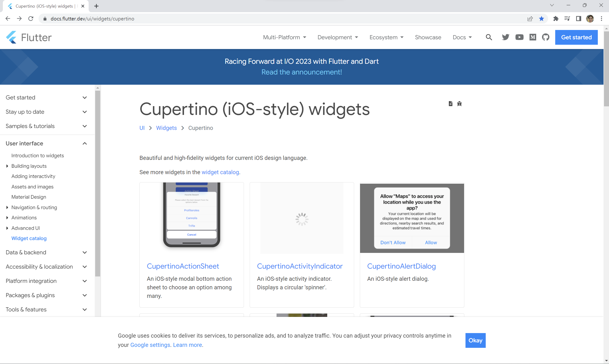This screenshot has height=364, width=609.
Task: Open Flutter's Medium blog icon
Action: click(533, 37)
